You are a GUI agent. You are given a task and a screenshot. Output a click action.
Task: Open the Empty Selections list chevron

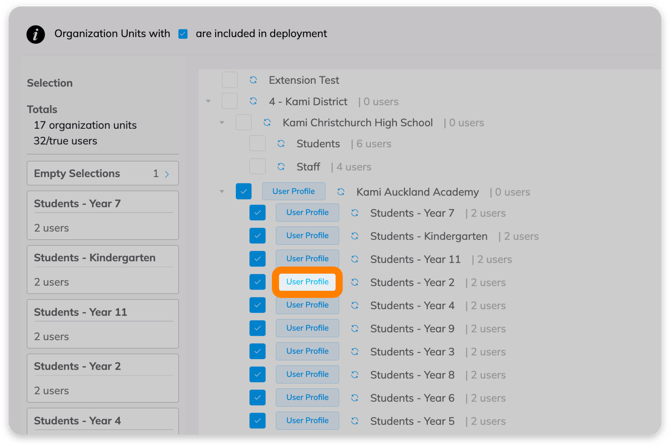167,174
